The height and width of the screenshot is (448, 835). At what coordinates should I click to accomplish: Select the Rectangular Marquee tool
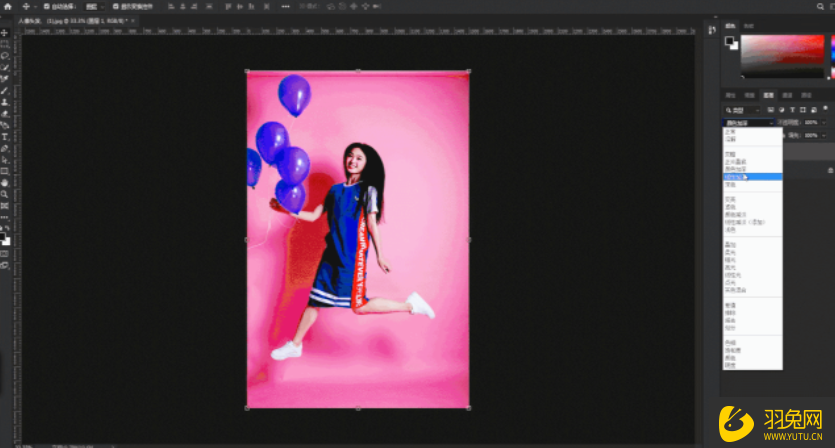click(5, 45)
